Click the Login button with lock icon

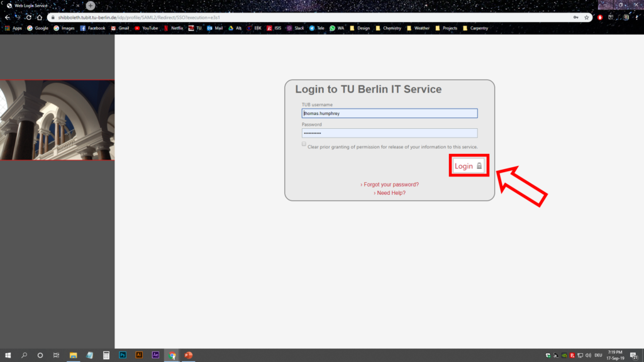[469, 166]
